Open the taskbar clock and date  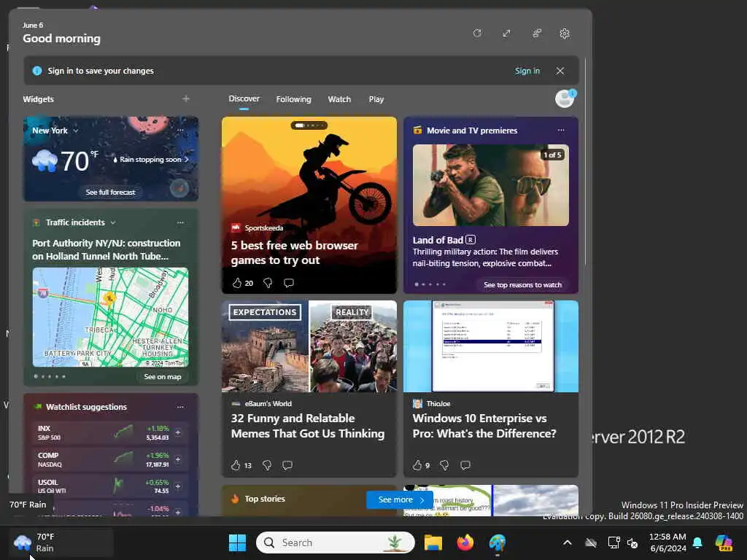pos(667,542)
